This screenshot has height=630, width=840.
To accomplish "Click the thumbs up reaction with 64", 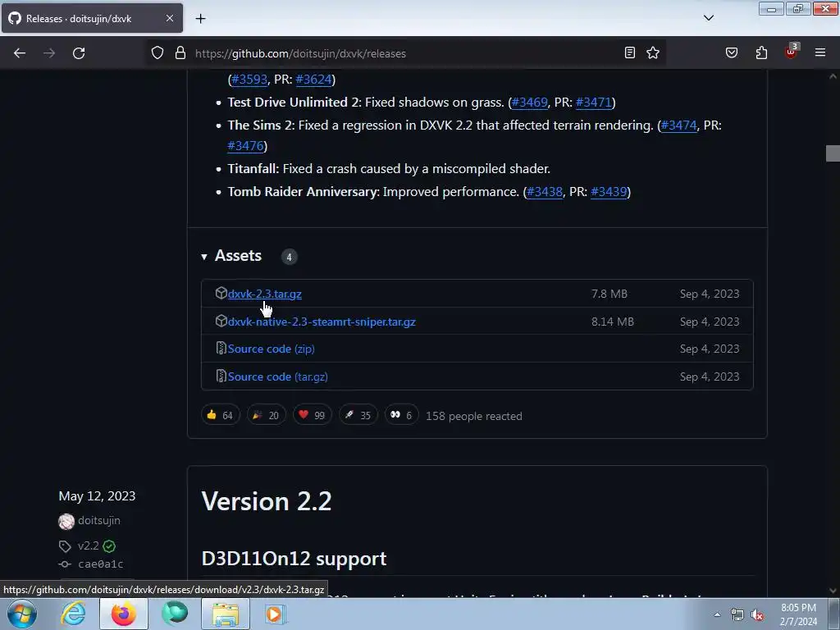I will 220,415.
